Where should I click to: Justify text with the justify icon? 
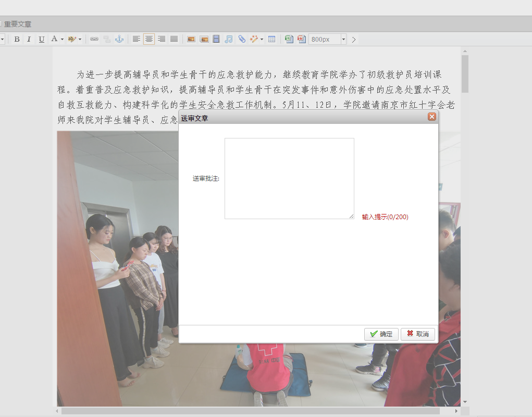point(174,40)
